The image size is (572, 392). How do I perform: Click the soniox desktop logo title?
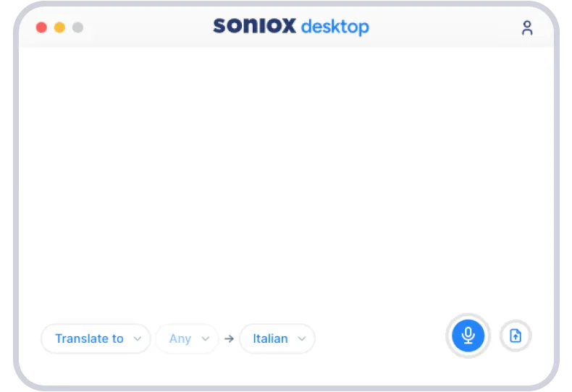(291, 26)
